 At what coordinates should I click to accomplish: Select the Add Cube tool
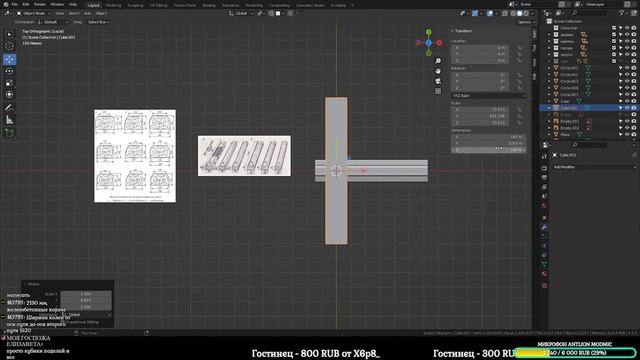[9, 133]
